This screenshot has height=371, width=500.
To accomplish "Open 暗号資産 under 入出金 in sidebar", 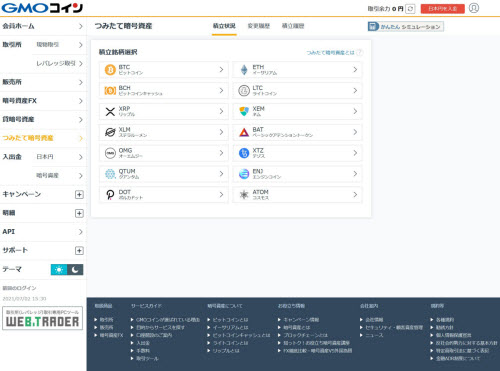I will pos(58,175).
